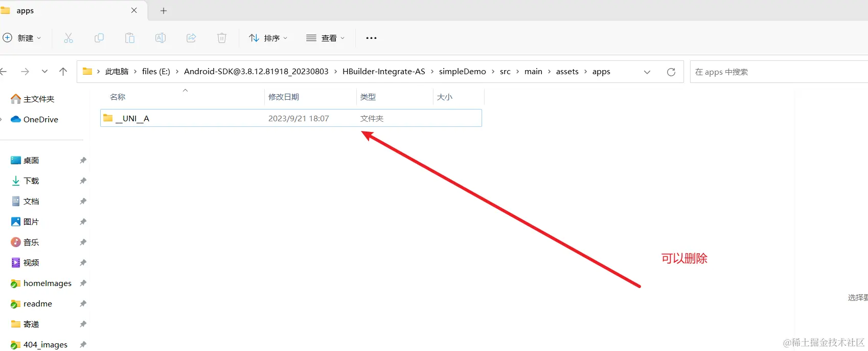
Task: Open the 查看 (View) options dropdown
Action: [x=326, y=38]
